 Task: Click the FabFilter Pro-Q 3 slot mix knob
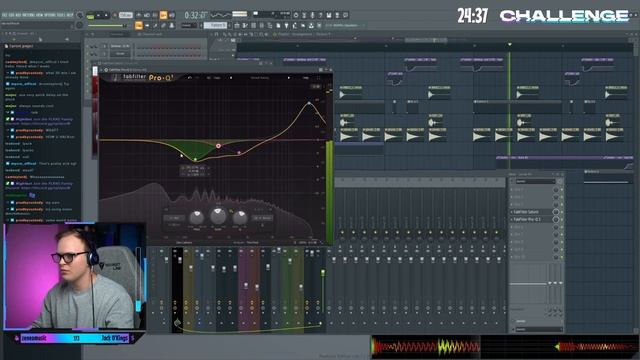pos(556,219)
